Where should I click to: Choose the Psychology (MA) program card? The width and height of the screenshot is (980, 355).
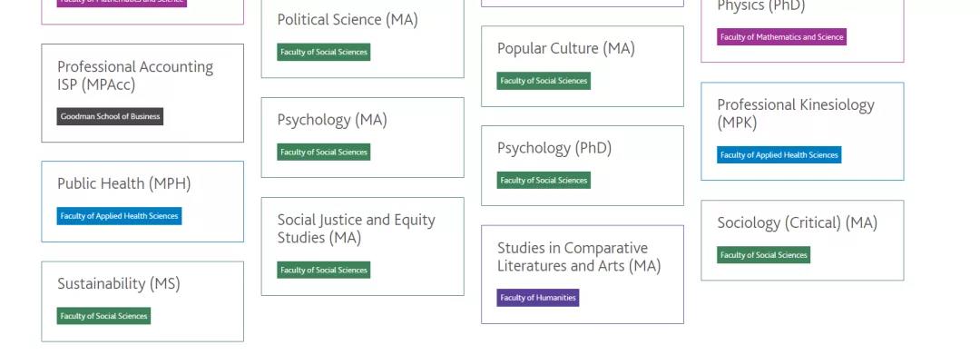(362, 137)
